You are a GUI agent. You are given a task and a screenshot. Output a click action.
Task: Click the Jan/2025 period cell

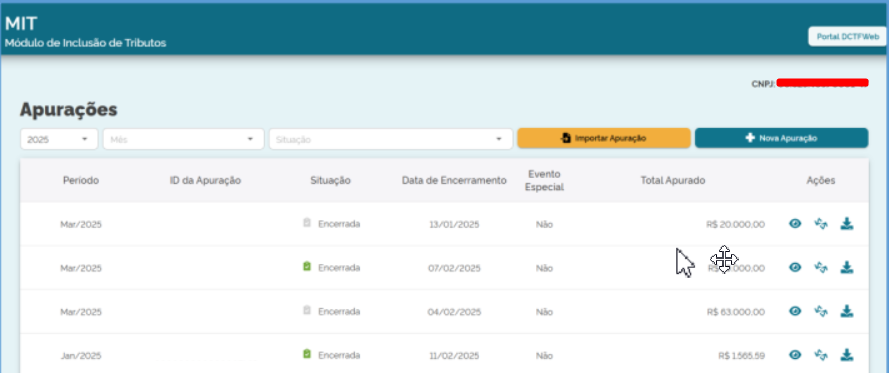point(81,356)
